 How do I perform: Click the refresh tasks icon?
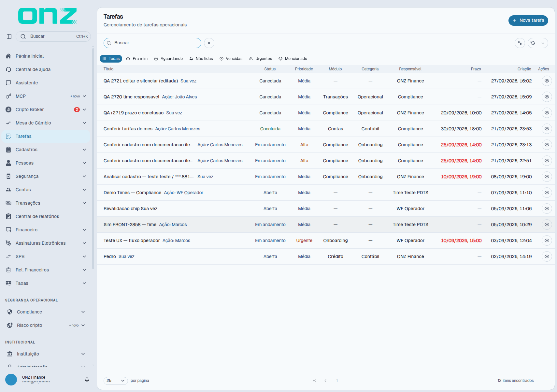point(533,43)
